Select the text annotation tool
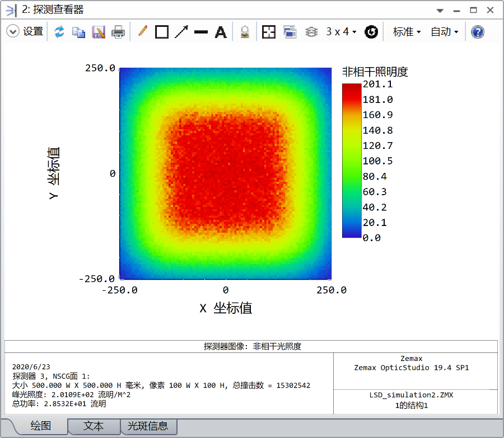The height and width of the screenshot is (438, 504). pos(221,32)
